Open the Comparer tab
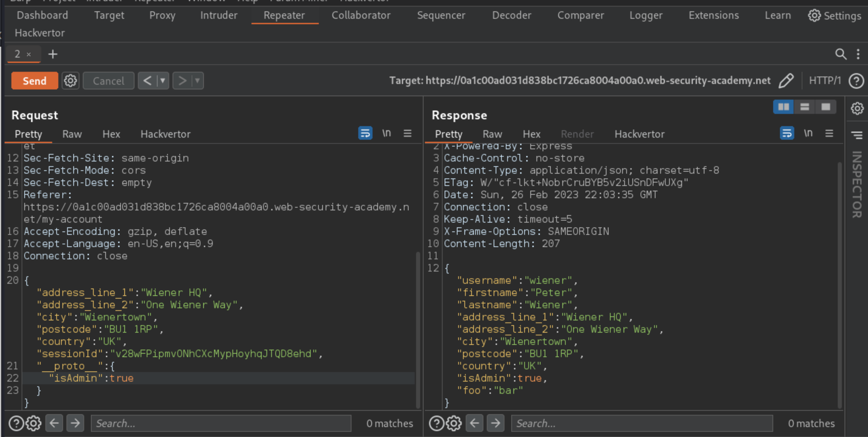The height and width of the screenshot is (437, 868). (581, 15)
